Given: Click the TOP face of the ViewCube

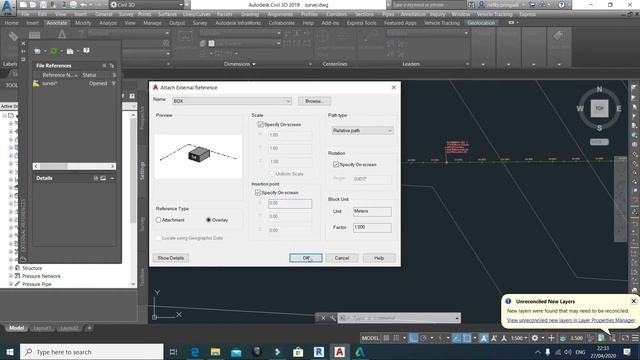Looking at the screenshot, I should tap(599, 109).
